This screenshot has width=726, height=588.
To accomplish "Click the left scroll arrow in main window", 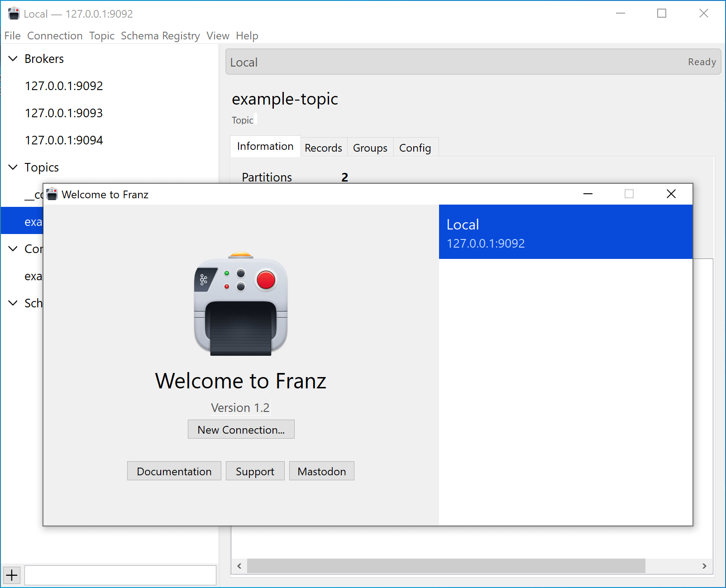I will point(239,566).
